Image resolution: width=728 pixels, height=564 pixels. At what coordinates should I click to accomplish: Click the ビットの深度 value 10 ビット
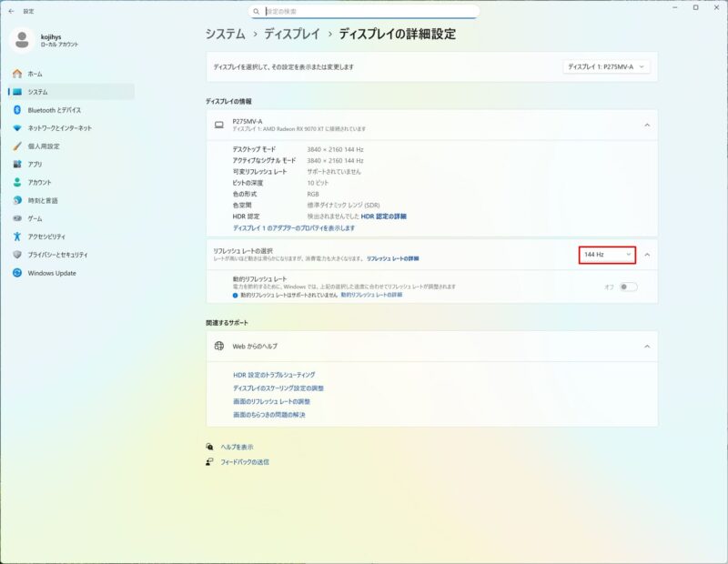[318, 183]
